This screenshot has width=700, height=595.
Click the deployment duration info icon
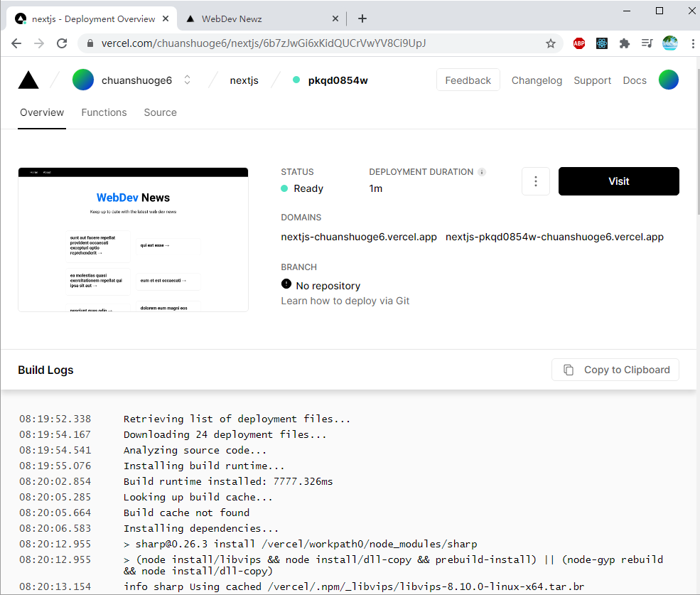point(482,172)
